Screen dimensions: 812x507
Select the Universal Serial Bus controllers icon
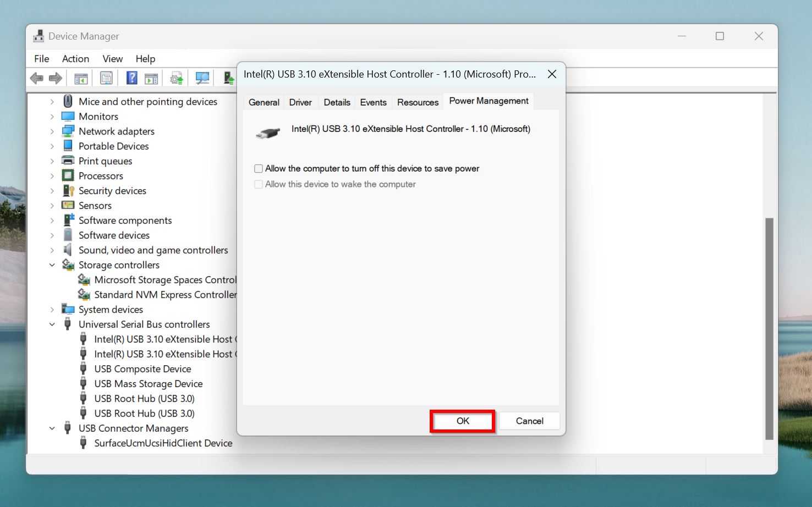68,324
